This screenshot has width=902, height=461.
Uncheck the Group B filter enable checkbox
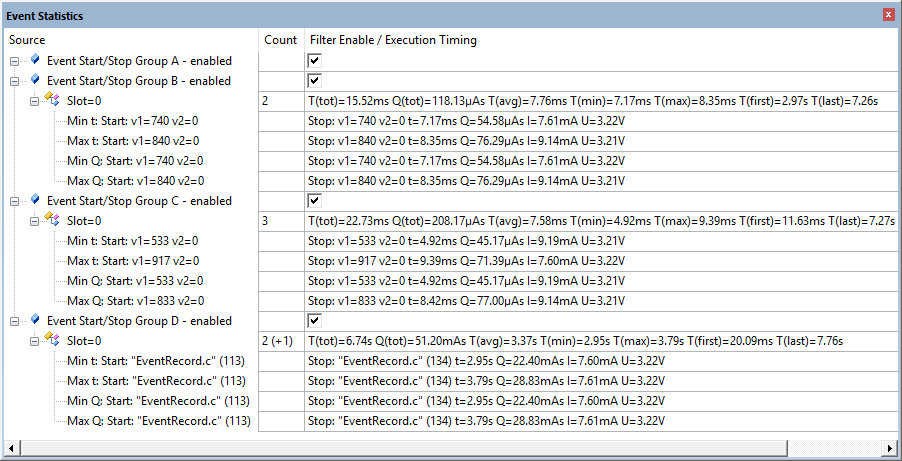point(315,81)
